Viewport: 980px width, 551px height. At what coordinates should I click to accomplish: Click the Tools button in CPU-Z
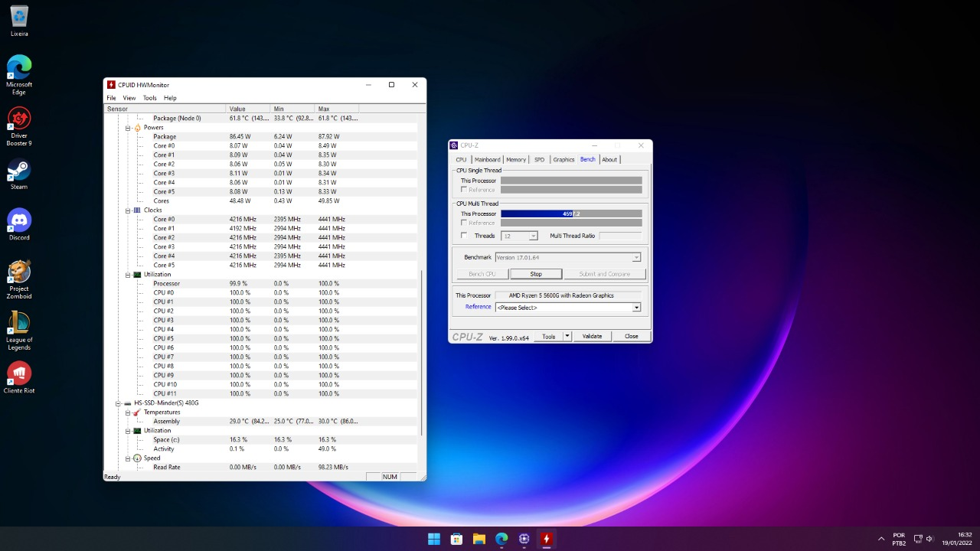[x=548, y=337]
